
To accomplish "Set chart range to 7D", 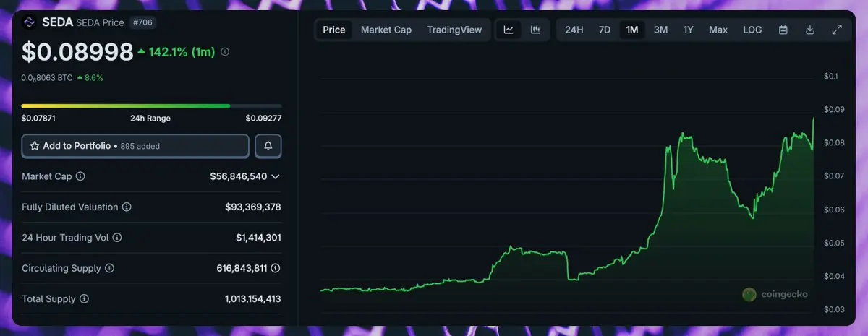I will point(605,30).
